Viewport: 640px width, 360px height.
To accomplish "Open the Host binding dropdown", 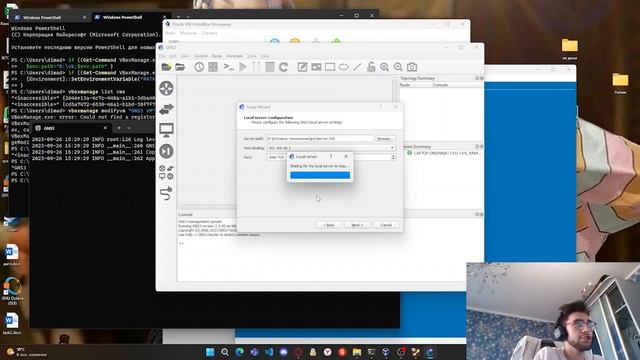I will pyautogui.click(x=331, y=148).
